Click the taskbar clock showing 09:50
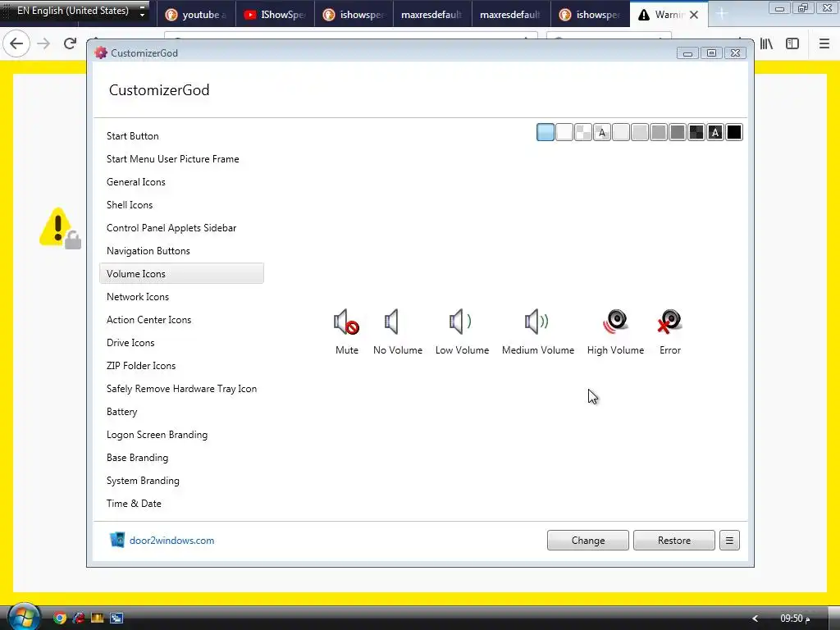This screenshot has width=840, height=630. pyautogui.click(x=795, y=619)
